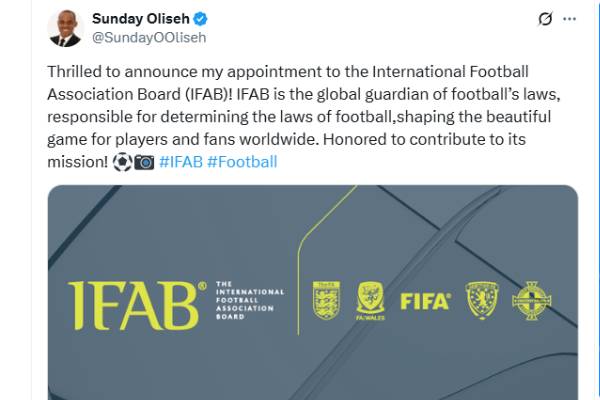Follow the #Football hashtag
The width and height of the screenshot is (600, 400).
242,162
